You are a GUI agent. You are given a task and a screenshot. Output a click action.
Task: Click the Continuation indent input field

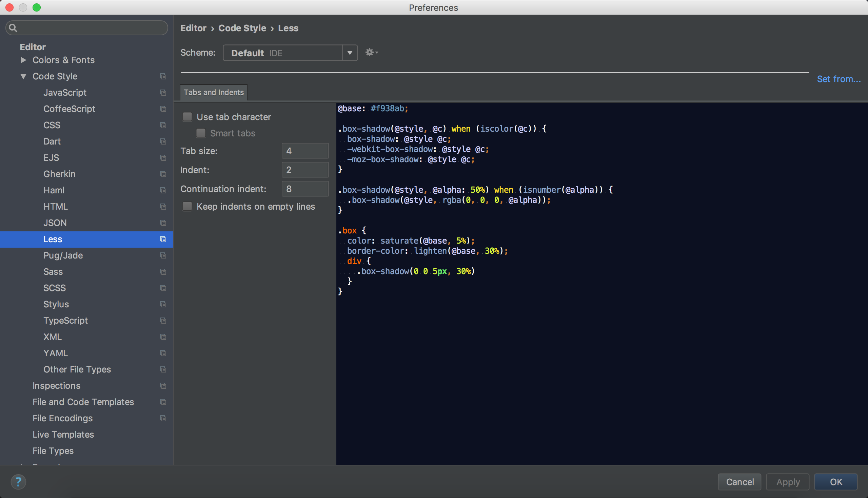[x=304, y=189]
